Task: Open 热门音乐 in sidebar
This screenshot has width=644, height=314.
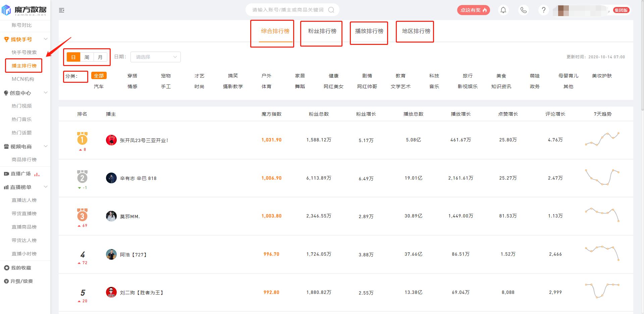Action: pyautogui.click(x=22, y=119)
